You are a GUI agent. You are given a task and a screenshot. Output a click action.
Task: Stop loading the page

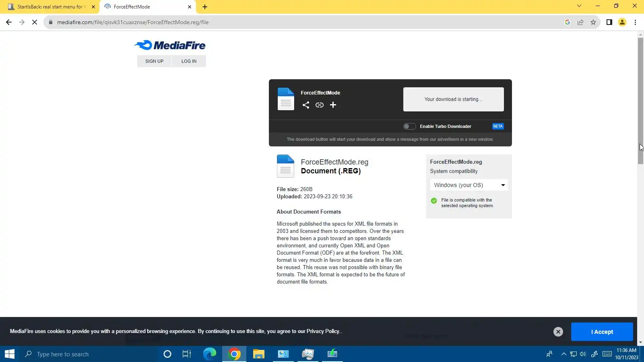[x=35, y=22]
